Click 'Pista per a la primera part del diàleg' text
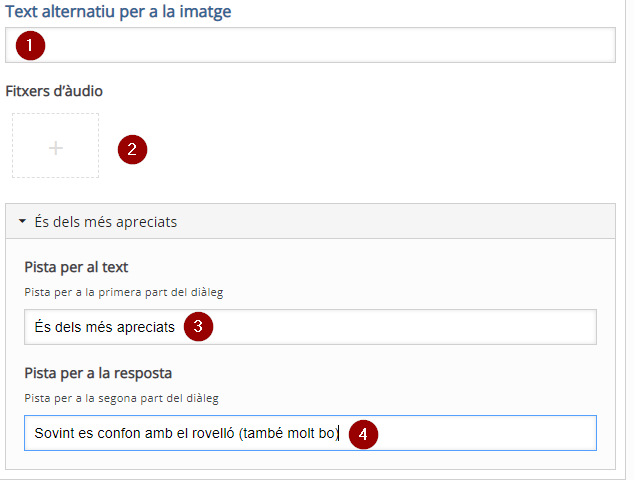Viewport: 634px width, 480px height. click(x=124, y=292)
